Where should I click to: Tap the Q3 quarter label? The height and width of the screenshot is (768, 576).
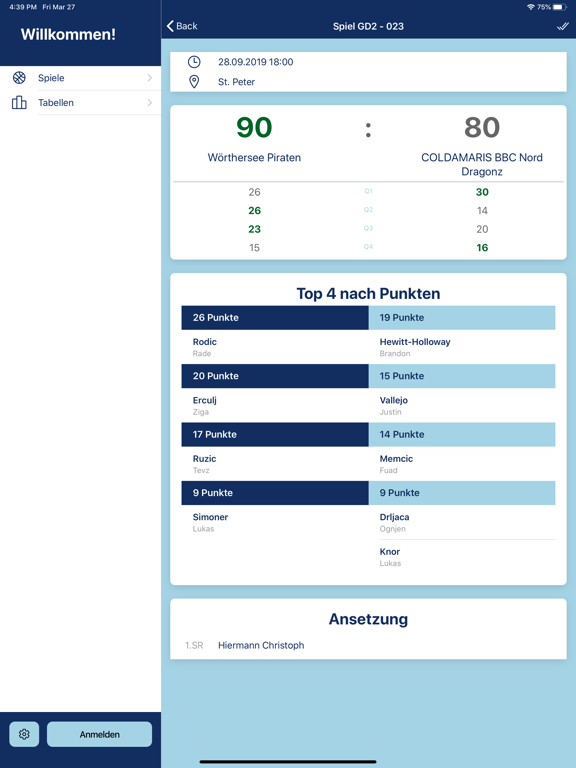368,228
